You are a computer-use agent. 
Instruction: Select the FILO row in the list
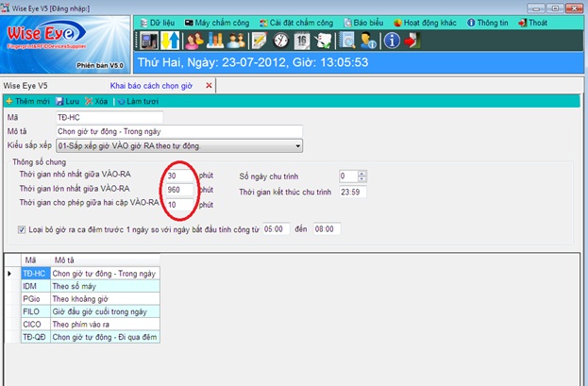click(x=91, y=311)
